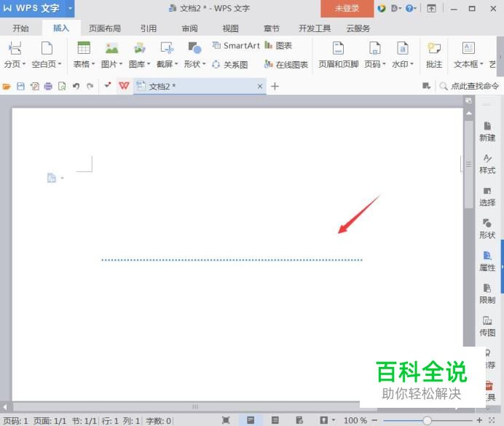Switch to the 视图 tab
The width and height of the screenshot is (504, 426).
[x=230, y=28]
